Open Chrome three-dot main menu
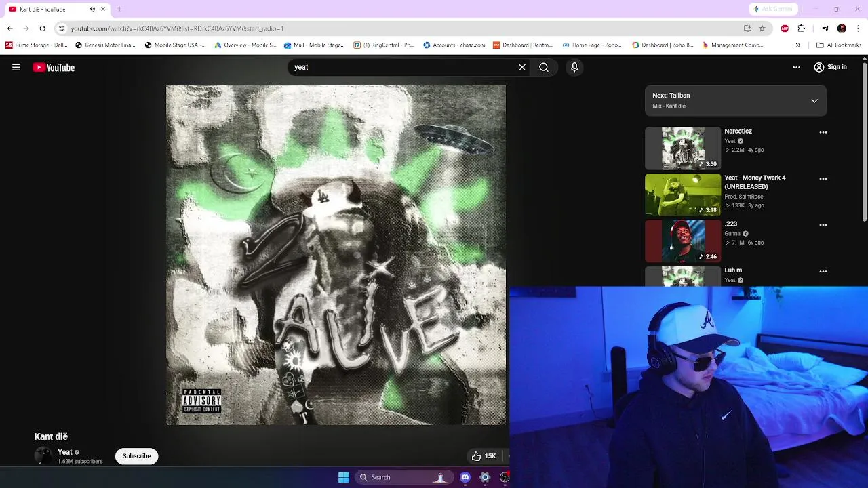 pos(859,28)
